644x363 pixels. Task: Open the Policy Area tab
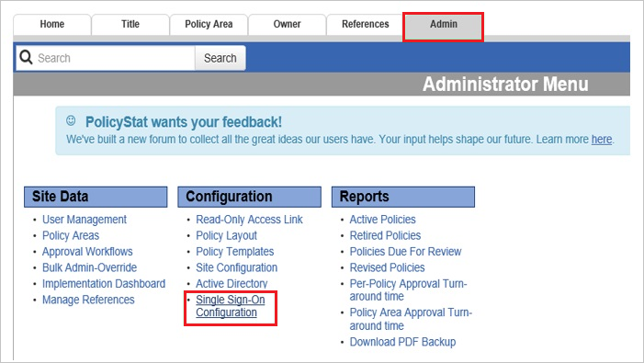pyautogui.click(x=209, y=25)
